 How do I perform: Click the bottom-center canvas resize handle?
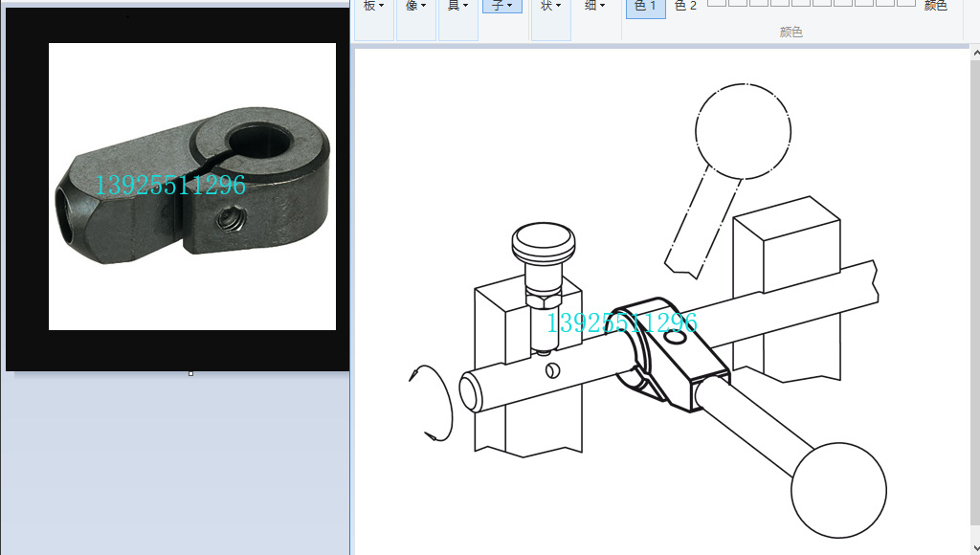(190, 373)
